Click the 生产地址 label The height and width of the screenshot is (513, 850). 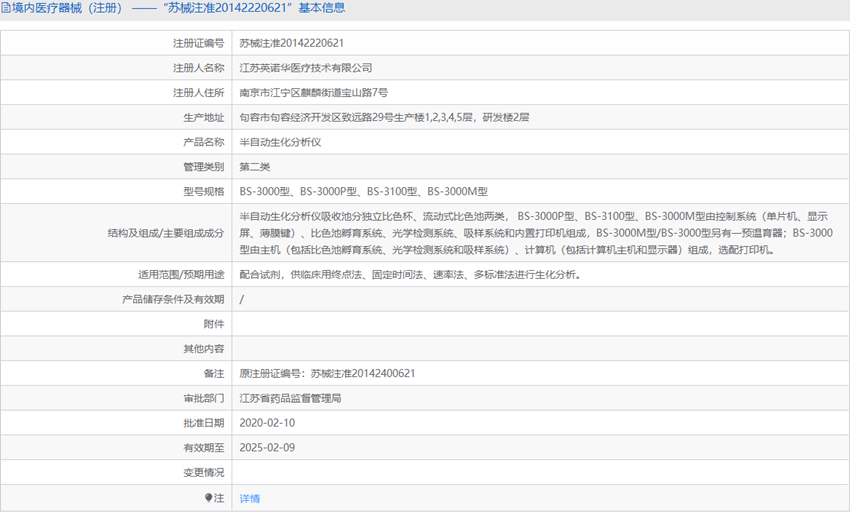point(203,117)
